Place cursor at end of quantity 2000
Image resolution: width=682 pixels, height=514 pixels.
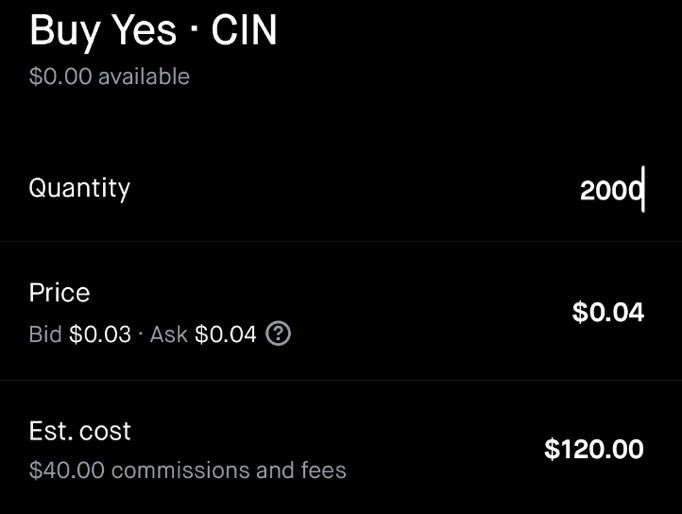pyautogui.click(x=642, y=189)
